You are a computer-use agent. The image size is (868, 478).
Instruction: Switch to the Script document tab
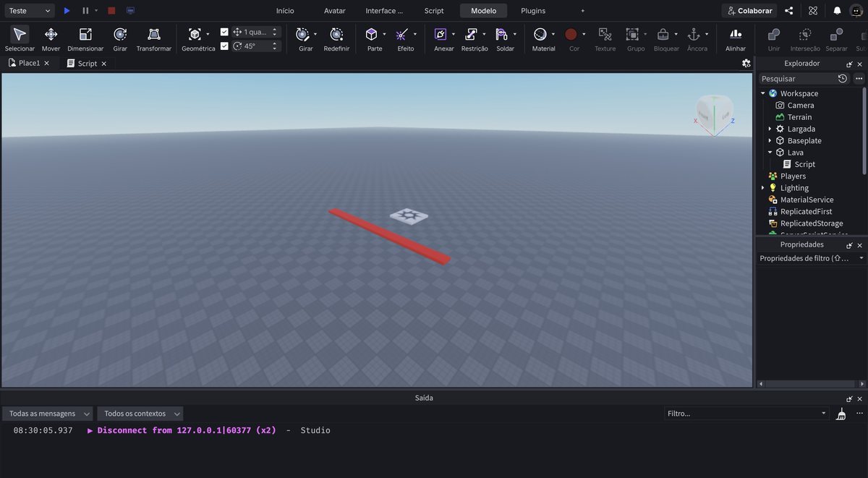click(87, 64)
